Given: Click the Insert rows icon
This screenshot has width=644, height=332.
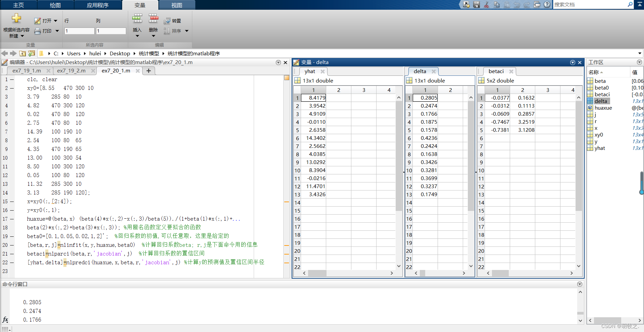Looking at the screenshot, I should pos(137,18).
